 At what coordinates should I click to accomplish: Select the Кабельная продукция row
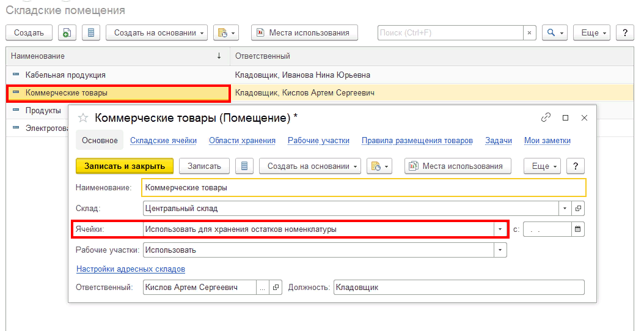[65, 75]
